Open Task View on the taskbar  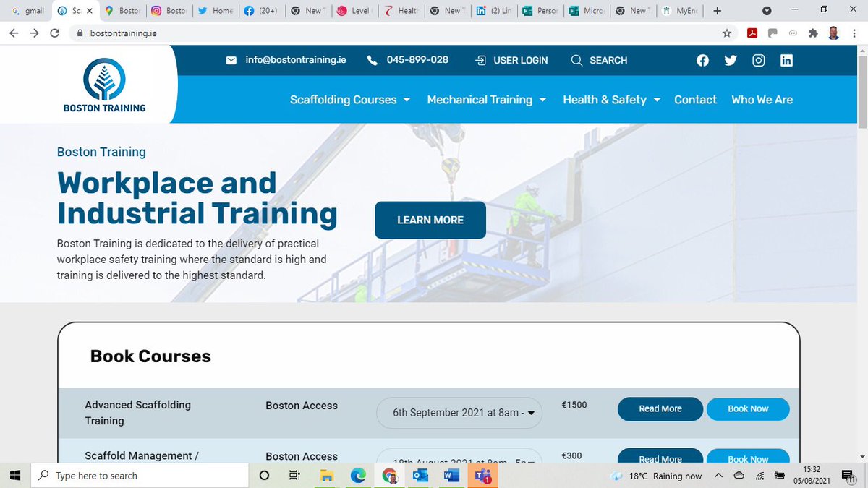294,476
